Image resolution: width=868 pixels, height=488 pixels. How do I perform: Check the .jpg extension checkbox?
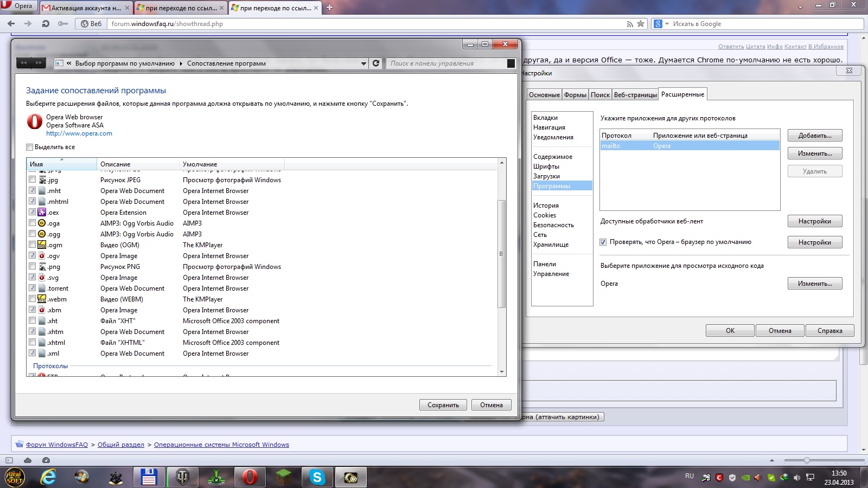pos(32,179)
